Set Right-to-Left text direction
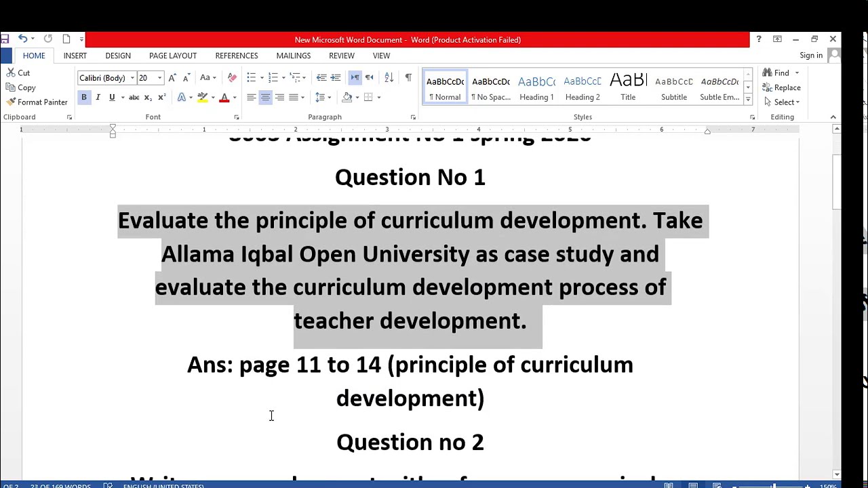The width and height of the screenshot is (868, 488). tap(369, 78)
